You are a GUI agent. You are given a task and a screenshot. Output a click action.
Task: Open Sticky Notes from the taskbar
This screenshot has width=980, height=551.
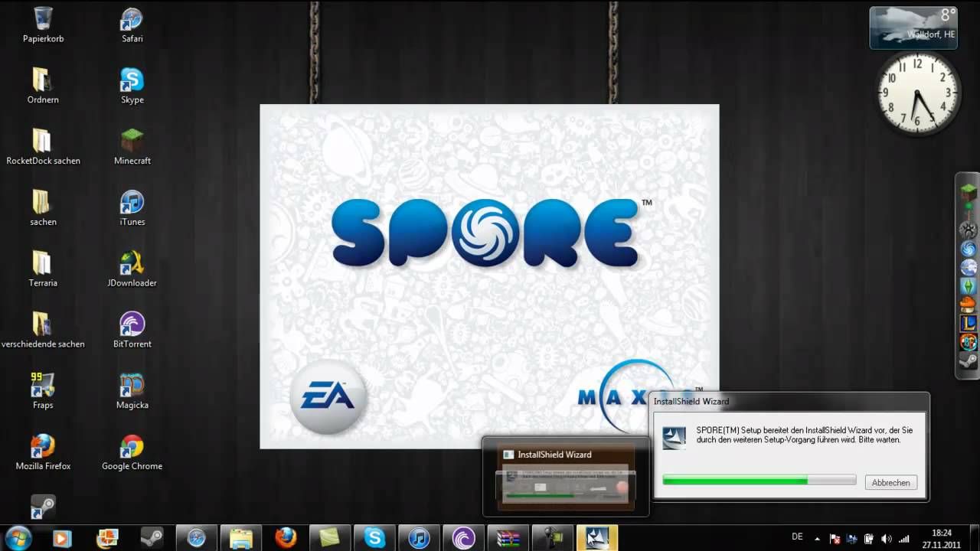(x=330, y=538)
